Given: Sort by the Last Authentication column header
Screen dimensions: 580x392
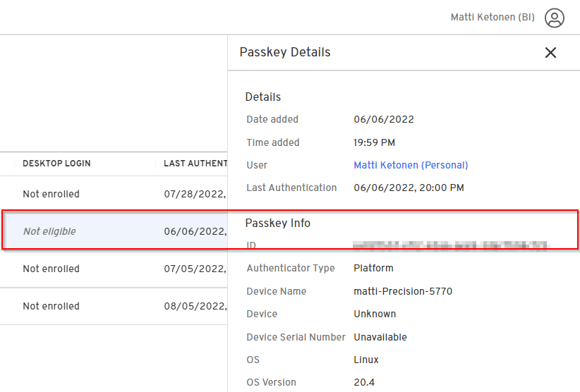Looking at the screenshot, I should pyautogui.click(x=195, y=164).
